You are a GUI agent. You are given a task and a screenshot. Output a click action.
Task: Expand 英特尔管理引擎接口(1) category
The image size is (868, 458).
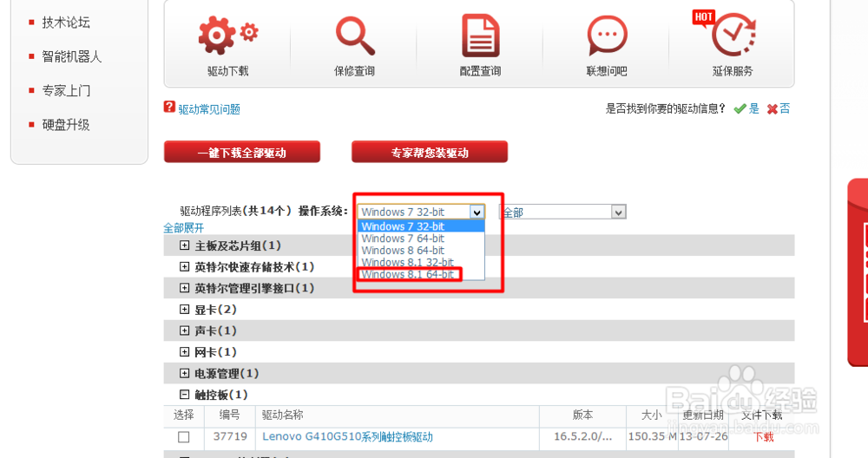[x=184, y=288]
